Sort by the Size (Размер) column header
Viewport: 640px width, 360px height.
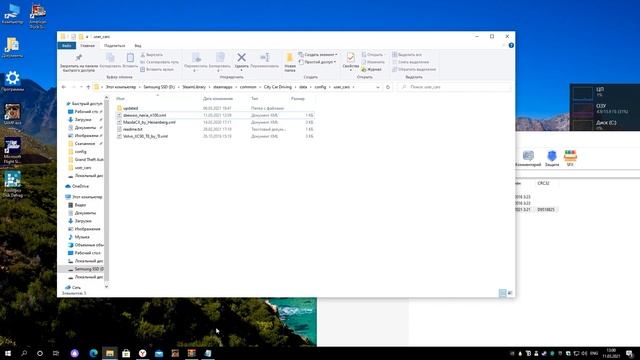pos(298,98)
